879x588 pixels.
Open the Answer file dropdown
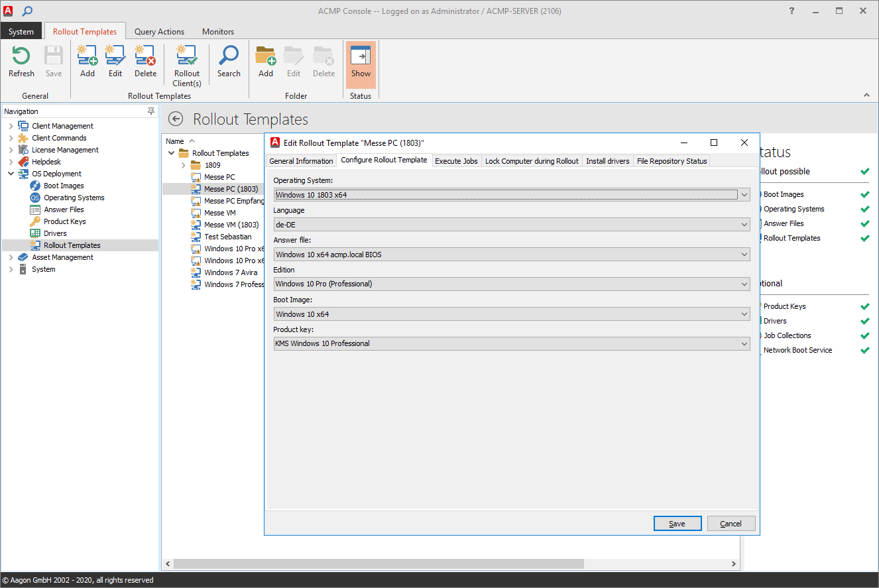744,255
